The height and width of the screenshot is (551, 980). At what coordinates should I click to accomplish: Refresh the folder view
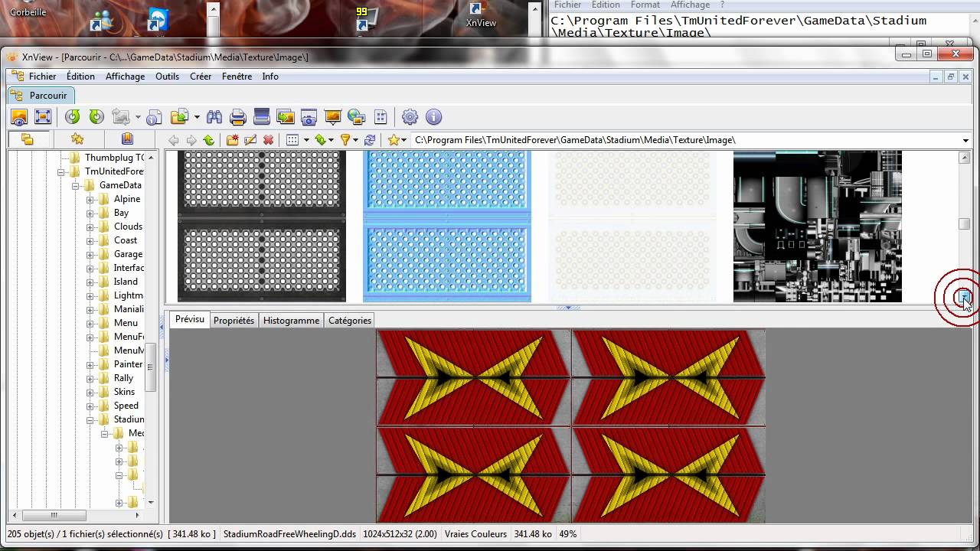370,140
